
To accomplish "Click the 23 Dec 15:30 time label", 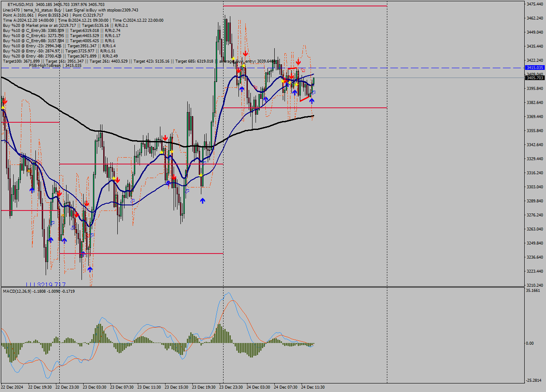I will (x=176, y=387).
